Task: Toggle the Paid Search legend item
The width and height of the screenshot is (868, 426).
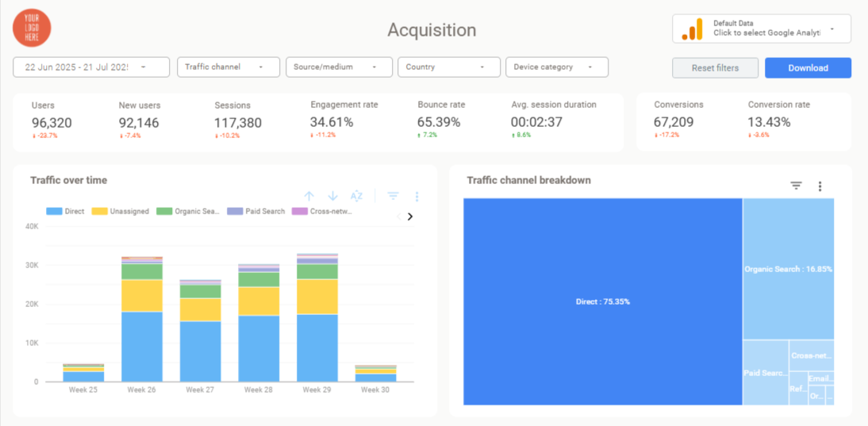Action: pos(256,211)
